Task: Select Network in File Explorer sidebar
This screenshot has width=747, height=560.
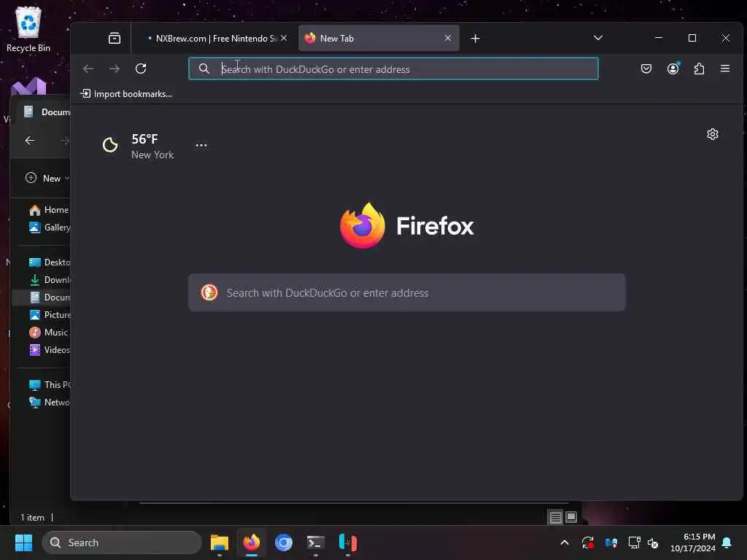Action: click(x=50, y=402)
